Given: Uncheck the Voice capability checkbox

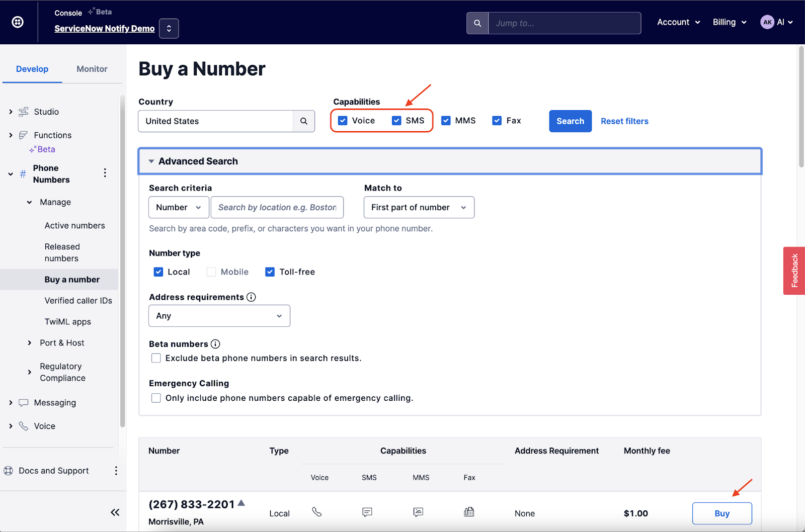Looking at the screenshot, I should pyautogui.click(x=343, y=121).
